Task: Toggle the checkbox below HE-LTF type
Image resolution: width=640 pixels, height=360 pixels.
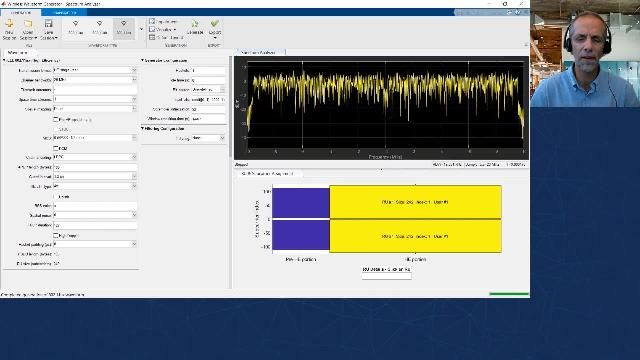Action: pos(56,196)
